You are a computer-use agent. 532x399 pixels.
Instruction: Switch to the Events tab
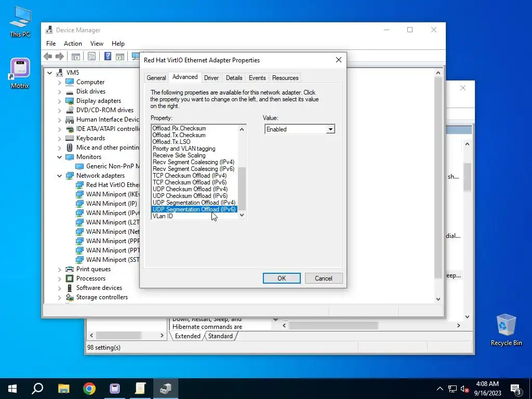tap(257, 78)
